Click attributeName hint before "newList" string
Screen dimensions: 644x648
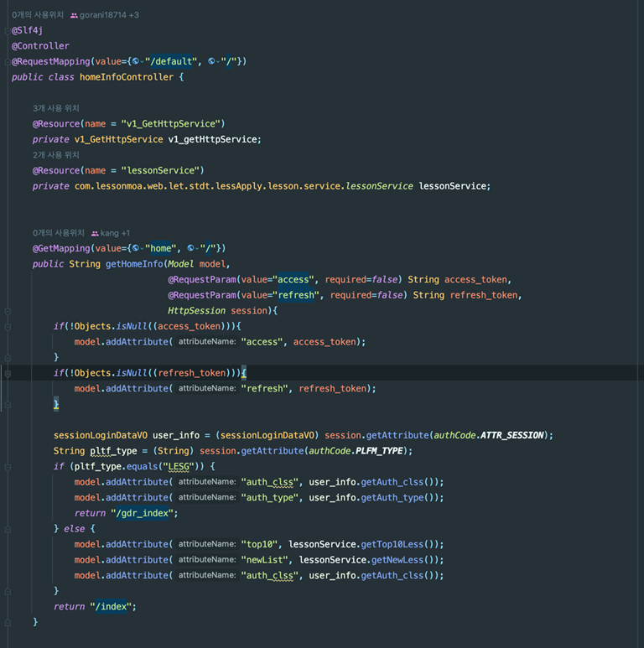(x=207, y=560)
